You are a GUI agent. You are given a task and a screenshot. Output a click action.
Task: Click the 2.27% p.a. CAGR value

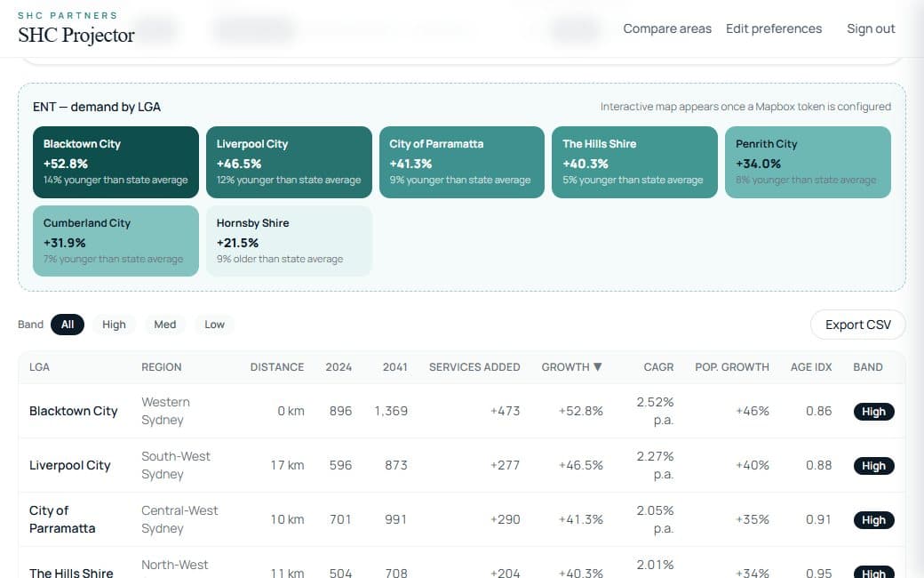655,465
